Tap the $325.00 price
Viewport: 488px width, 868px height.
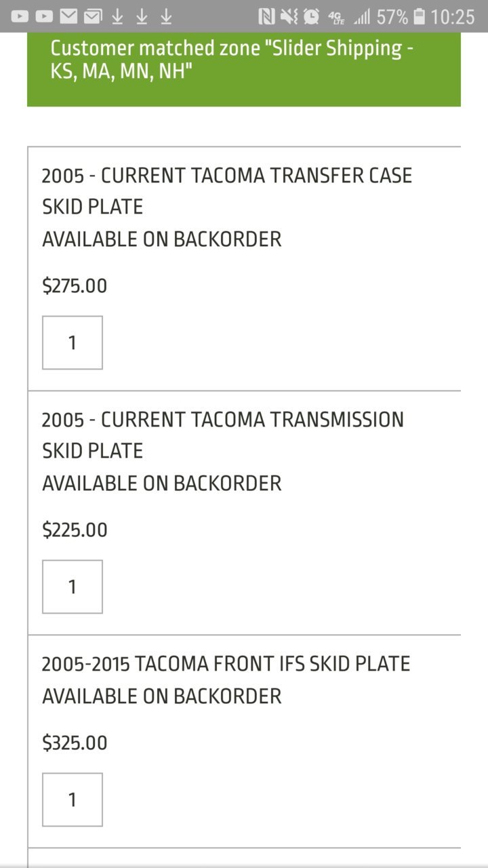point(75,743)
